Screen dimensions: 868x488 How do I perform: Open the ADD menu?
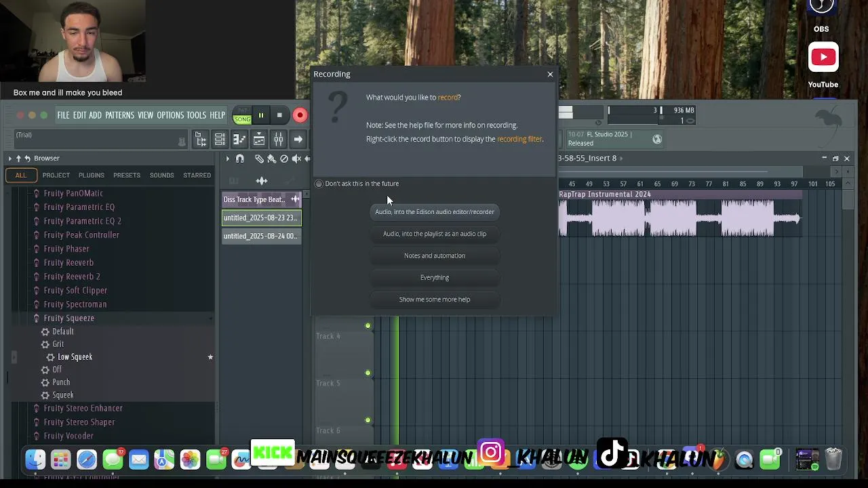tap(95, 115)
